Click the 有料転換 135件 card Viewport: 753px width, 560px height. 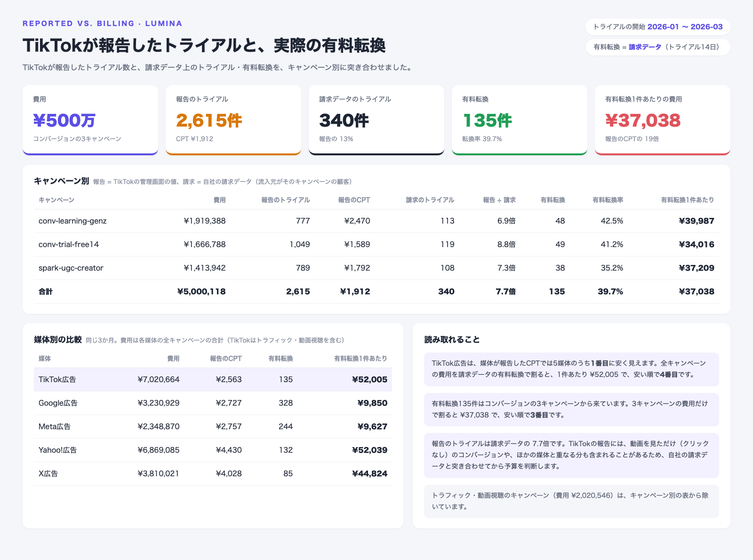tap(520, 120)
